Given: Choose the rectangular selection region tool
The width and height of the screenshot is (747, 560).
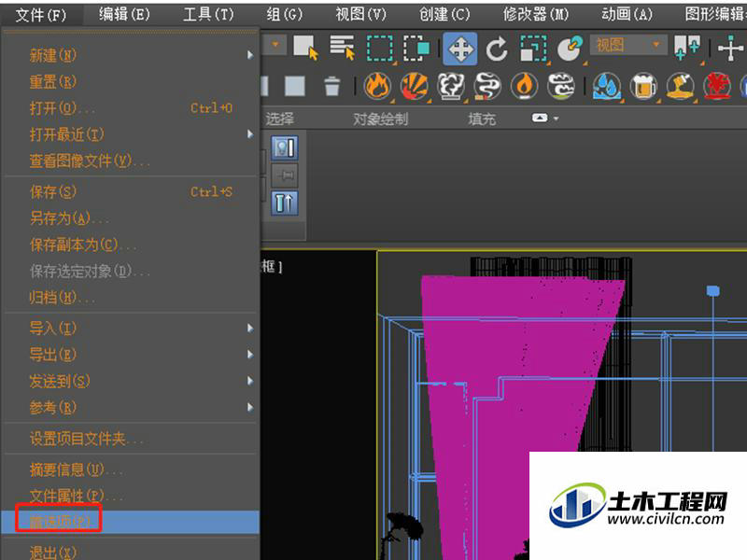Looking at the screenshot, I should click(380, 49).
